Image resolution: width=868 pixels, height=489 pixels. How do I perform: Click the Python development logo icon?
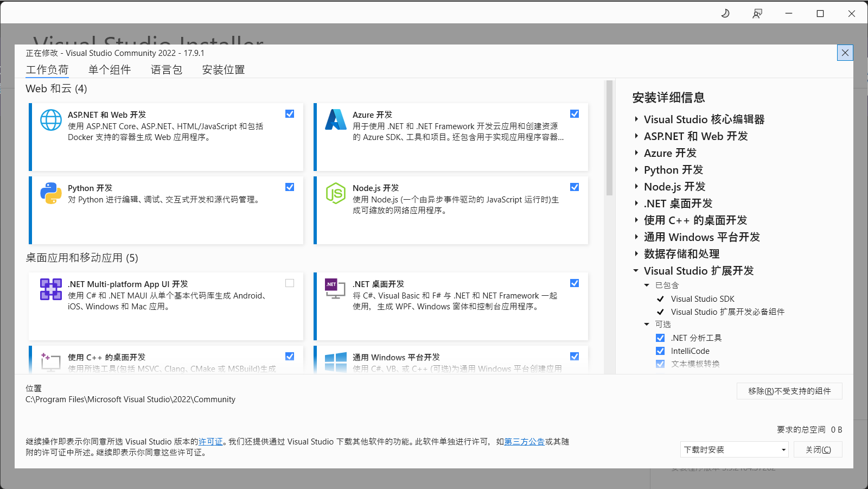tap(51, 193)
